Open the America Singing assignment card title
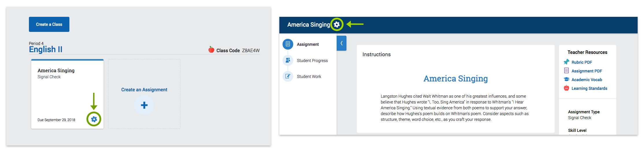Viewport: 644px width, 151px height. coord(56,70)
